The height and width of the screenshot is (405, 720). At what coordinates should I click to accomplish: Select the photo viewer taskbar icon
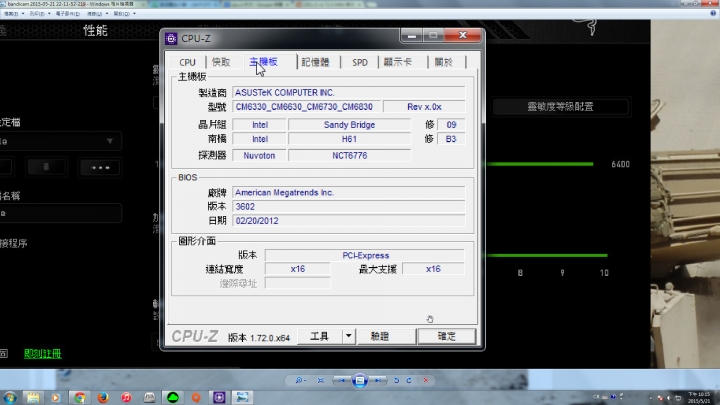pos(242,397)
